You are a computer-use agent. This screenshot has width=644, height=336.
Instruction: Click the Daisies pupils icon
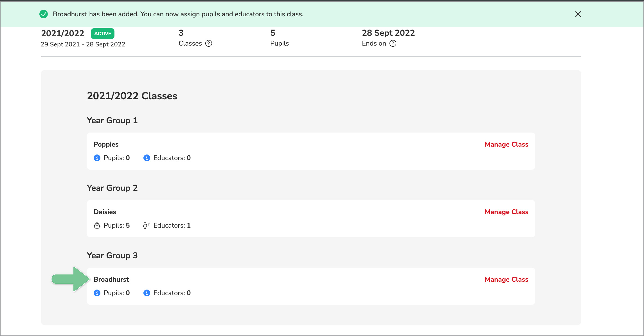[x=97, y=225]
